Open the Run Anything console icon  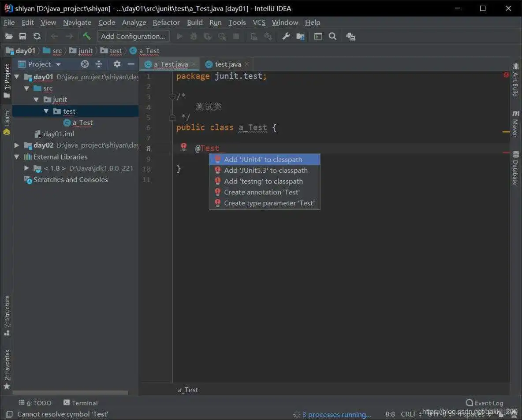(x=318, y=36)
